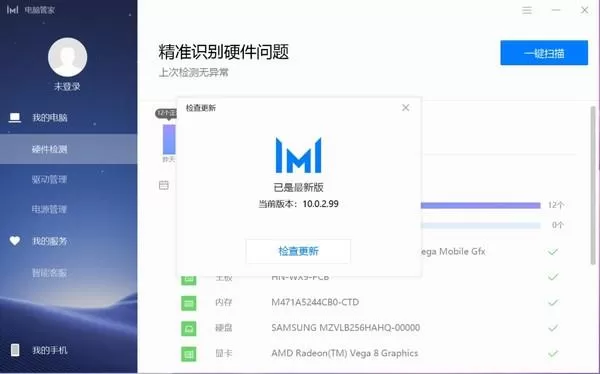Image resolution: width=600 pixels, height=374 pixels.
Task: Click the HN-WX9-PCB motherboard text
Action: [300, 278]
